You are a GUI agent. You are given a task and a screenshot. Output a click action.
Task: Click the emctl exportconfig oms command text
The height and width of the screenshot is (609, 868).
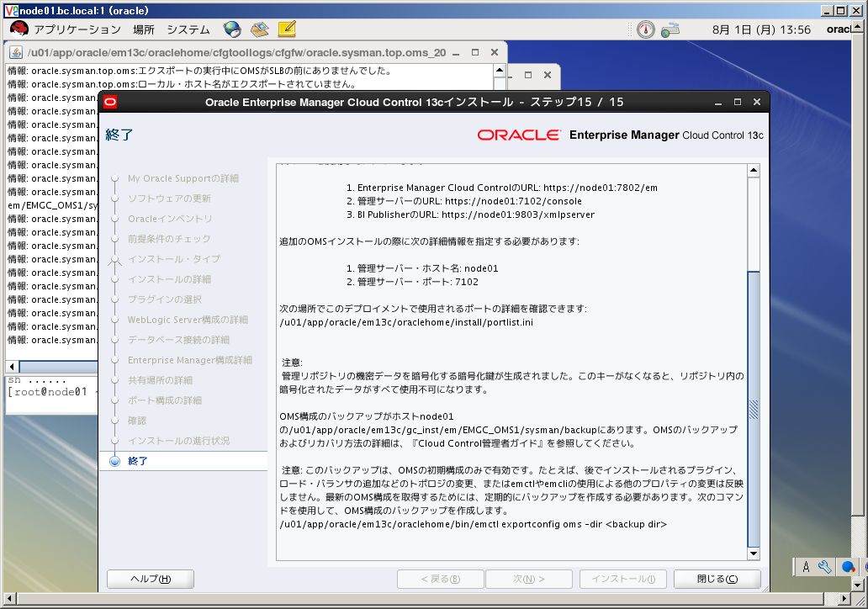(x=473, y=524)
